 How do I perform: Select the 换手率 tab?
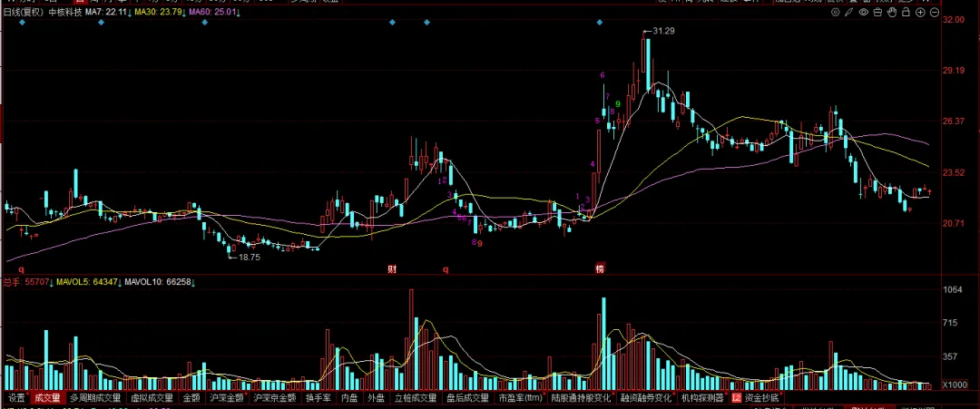318,397
